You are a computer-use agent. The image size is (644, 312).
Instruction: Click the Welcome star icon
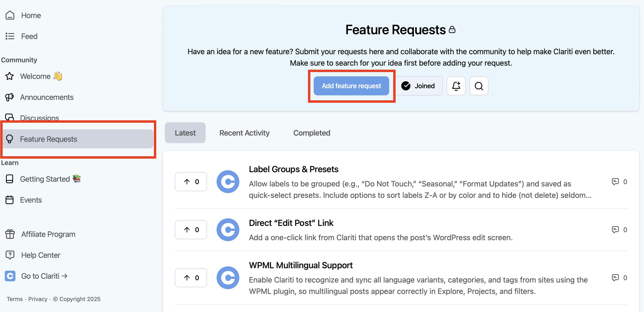click(x=9, y=76)
